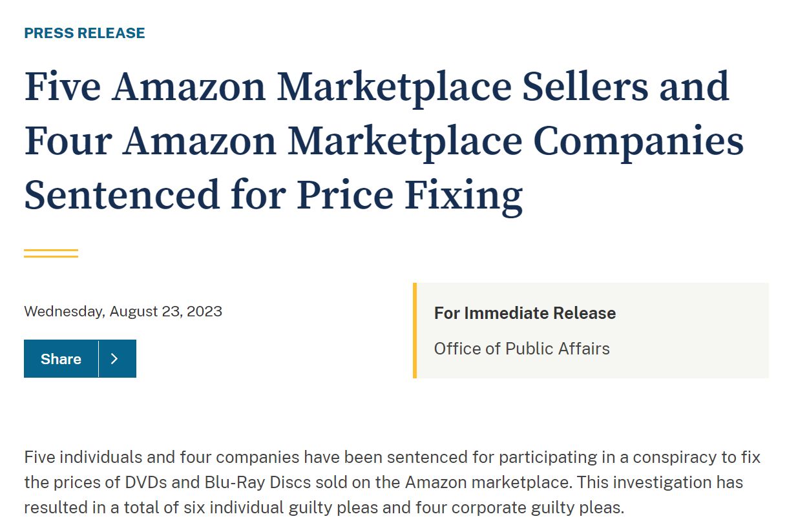Click the yellow accent bar beside release info

pos(415,330)
